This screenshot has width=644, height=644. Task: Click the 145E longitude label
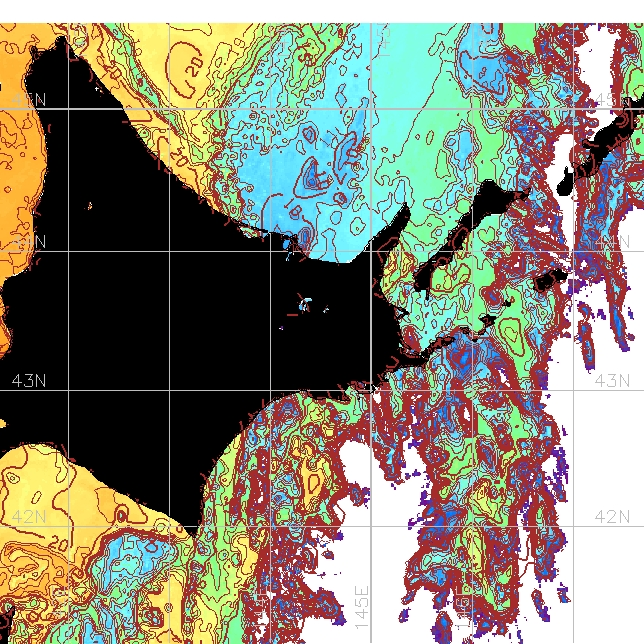(361, 607)
